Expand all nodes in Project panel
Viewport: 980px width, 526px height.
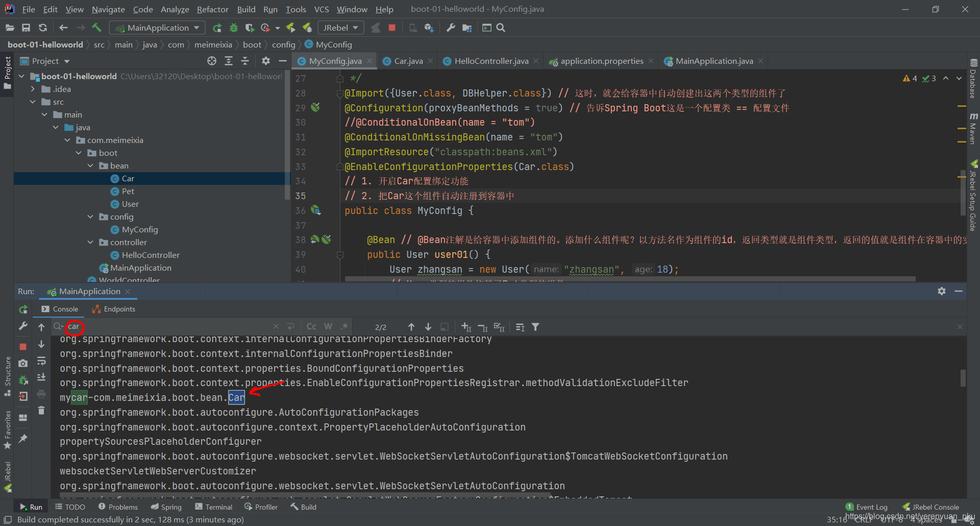(x=229, y=61)
